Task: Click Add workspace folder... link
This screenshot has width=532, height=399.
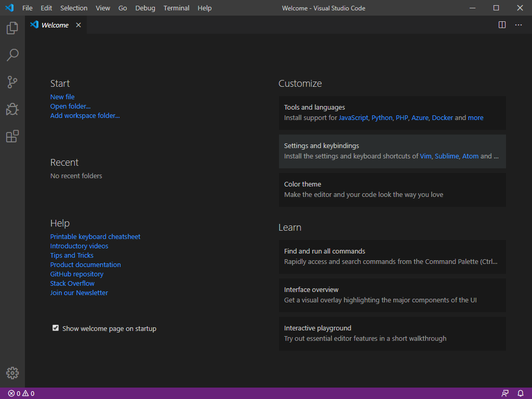Action: pyautogui.click(x=85, y=116)
